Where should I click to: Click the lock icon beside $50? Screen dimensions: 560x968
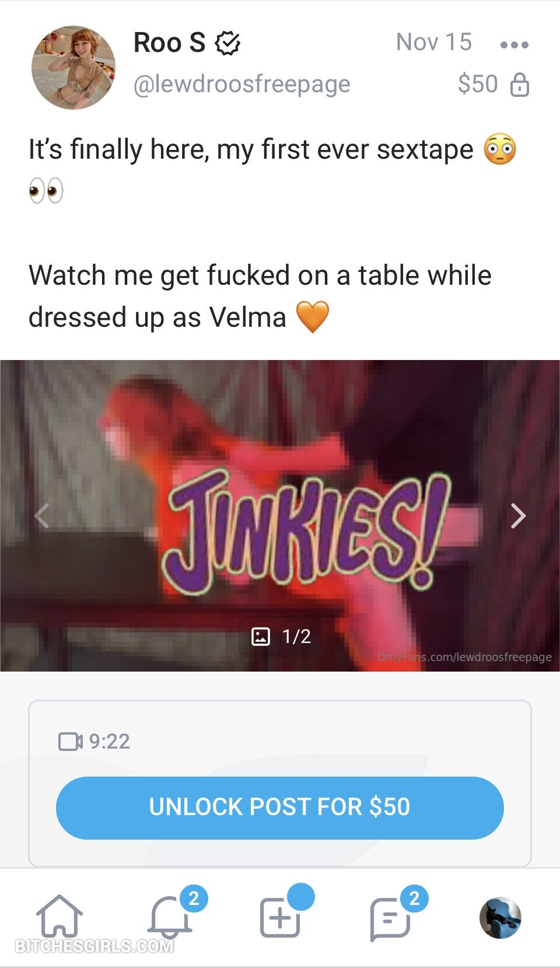(x=519, y=85)
